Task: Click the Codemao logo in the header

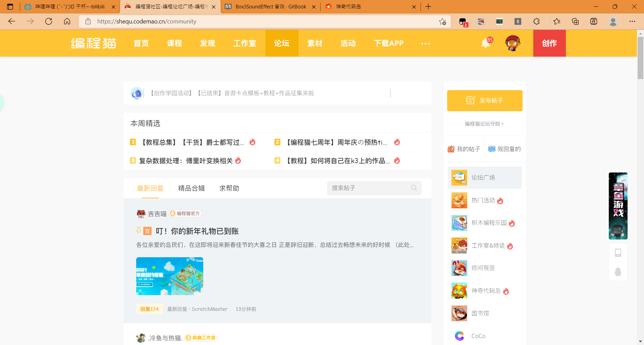Action: pyautogui.click(x=93, y=43)
